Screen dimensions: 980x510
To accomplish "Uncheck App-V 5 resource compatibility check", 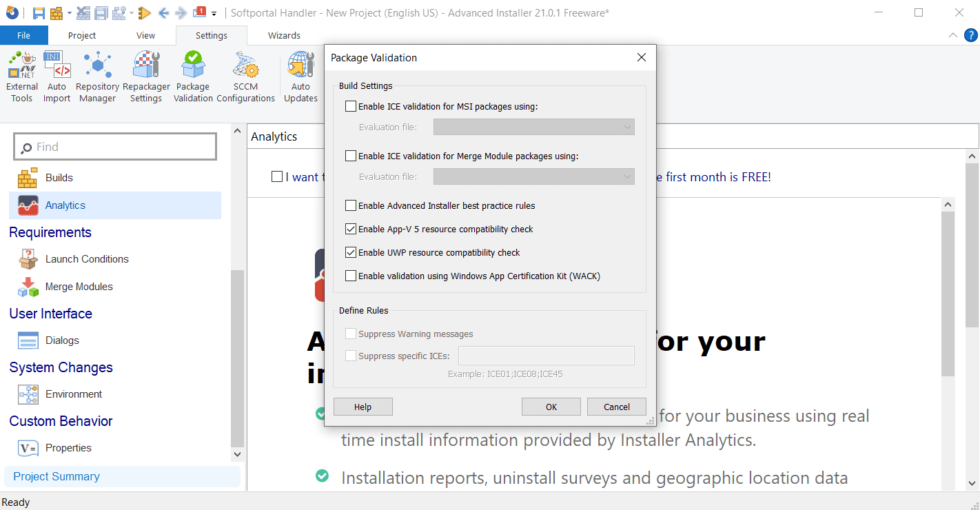I will 351,229.
